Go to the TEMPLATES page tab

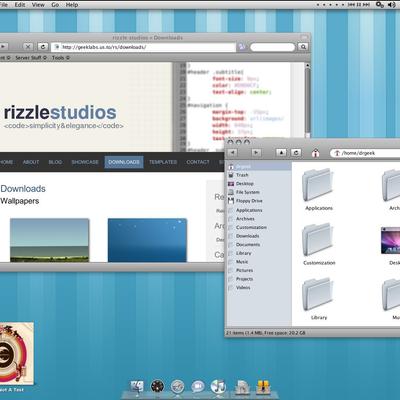coord(163,162)
